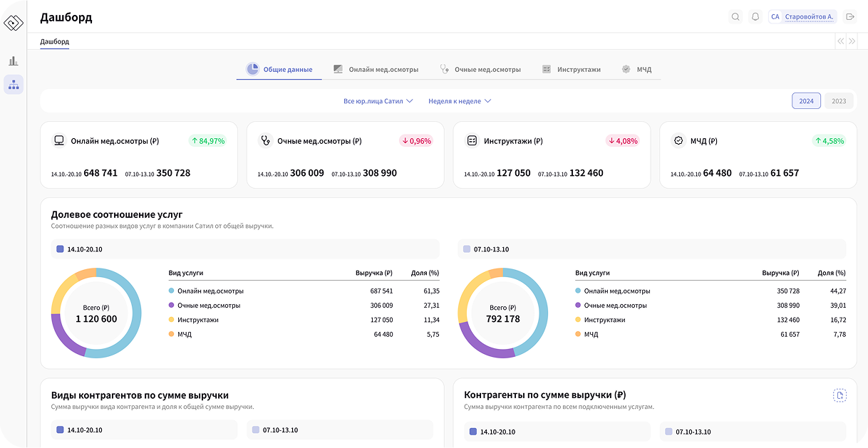Open the bar chart icon in sidebar
The height and width of the screenshot is (448, 868).
coord(14,61)
